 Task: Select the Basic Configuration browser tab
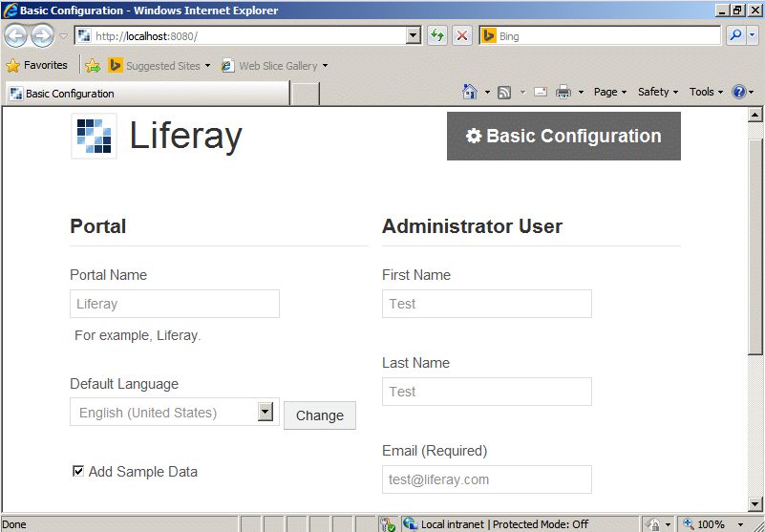148,94
